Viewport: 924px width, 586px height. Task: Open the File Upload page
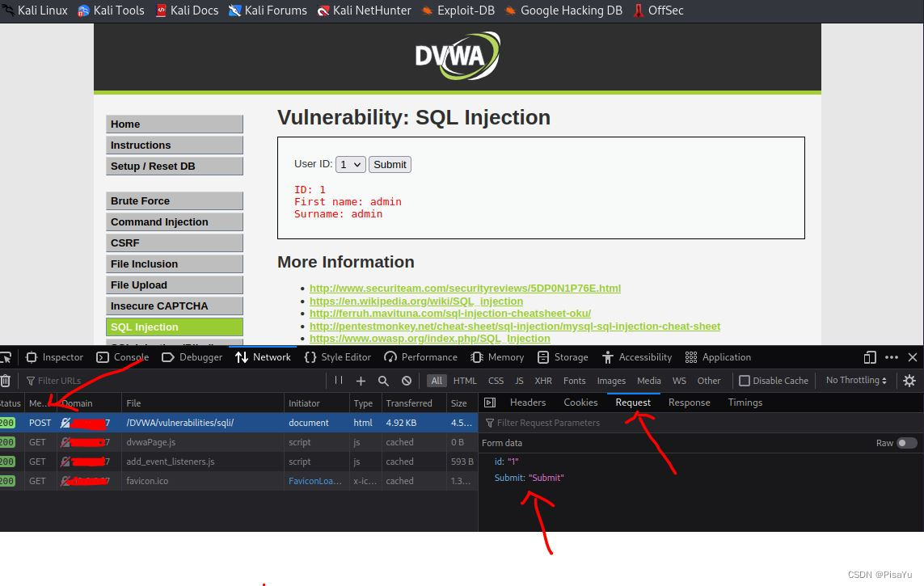175,285
